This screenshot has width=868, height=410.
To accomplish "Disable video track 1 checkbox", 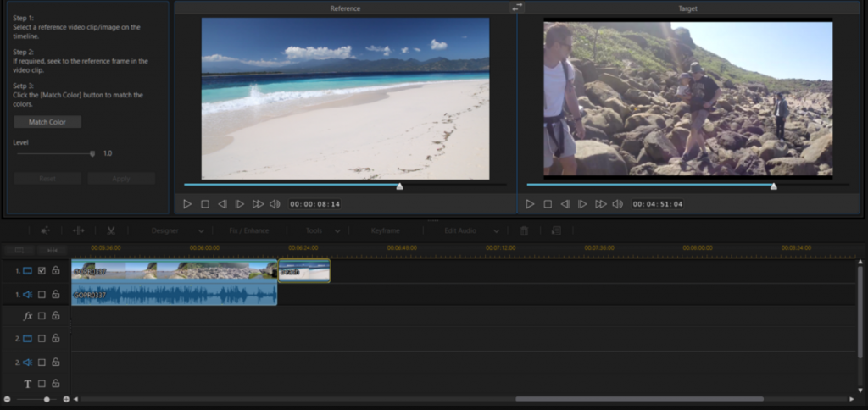I will coord(42,271).
